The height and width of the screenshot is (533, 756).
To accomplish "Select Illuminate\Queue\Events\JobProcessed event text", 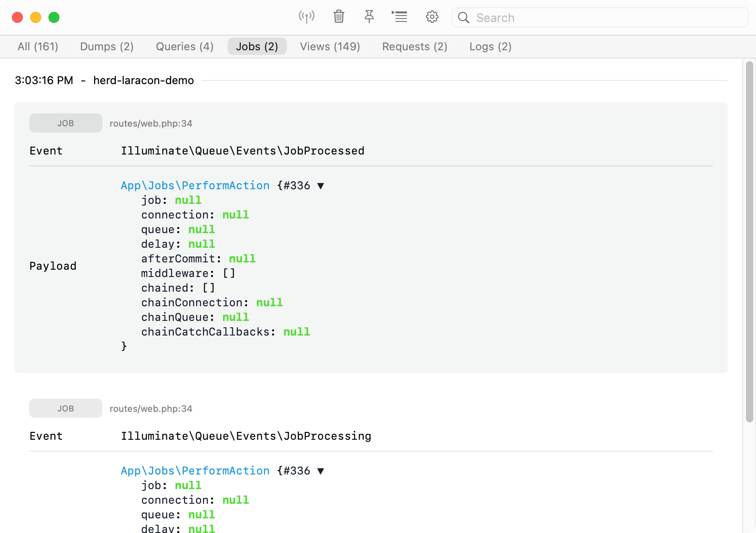I will coord(243,151).
